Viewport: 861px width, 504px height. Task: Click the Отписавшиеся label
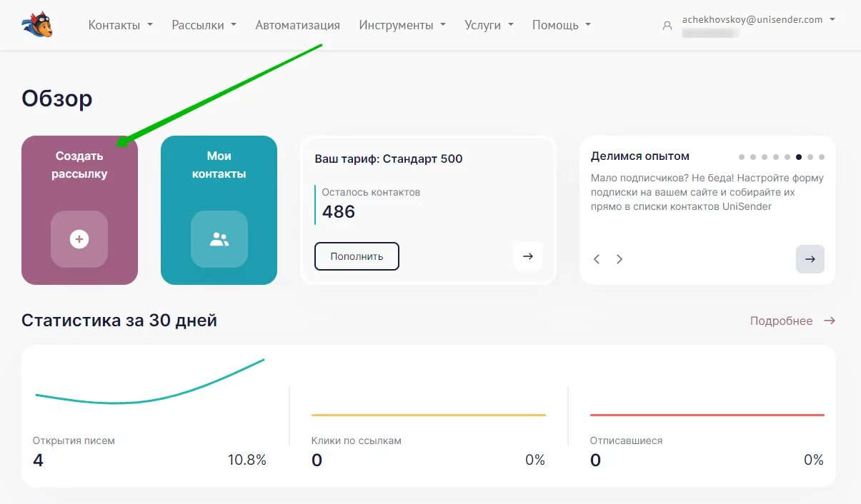(626, 440)
